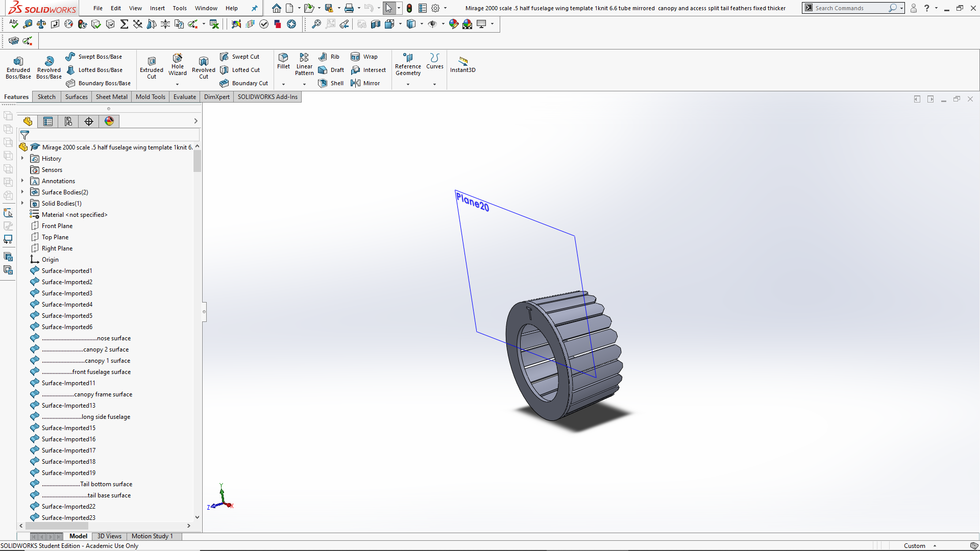Select the Linear Pattern tool

pos(304,64)
